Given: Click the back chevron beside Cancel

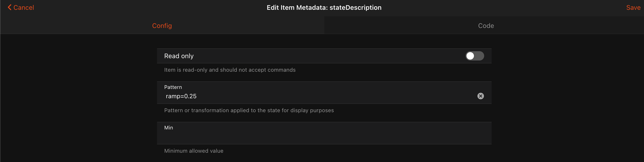Looking at the screenshot, I should pos(10,7).
